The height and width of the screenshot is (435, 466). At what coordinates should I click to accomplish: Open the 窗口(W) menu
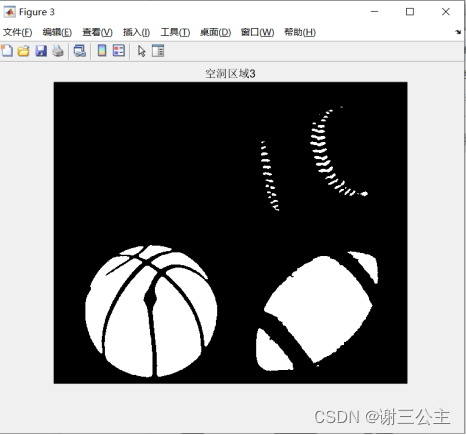258,32
